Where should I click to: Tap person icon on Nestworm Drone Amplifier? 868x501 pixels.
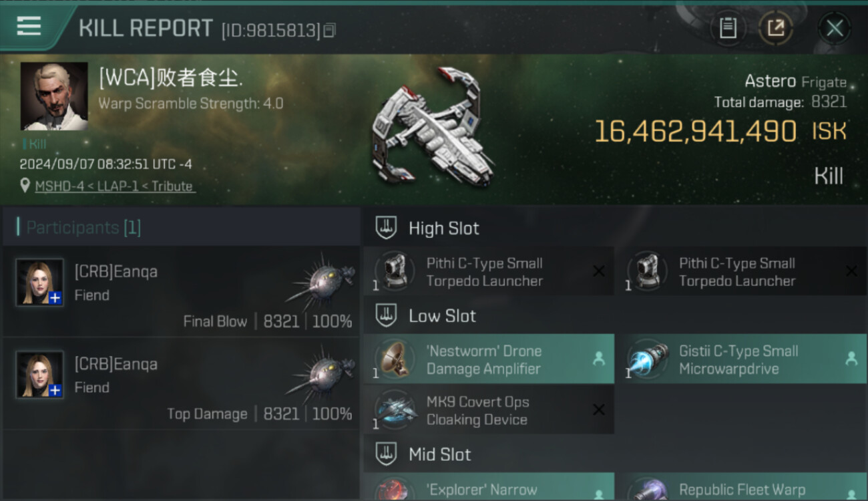point(599,359)
